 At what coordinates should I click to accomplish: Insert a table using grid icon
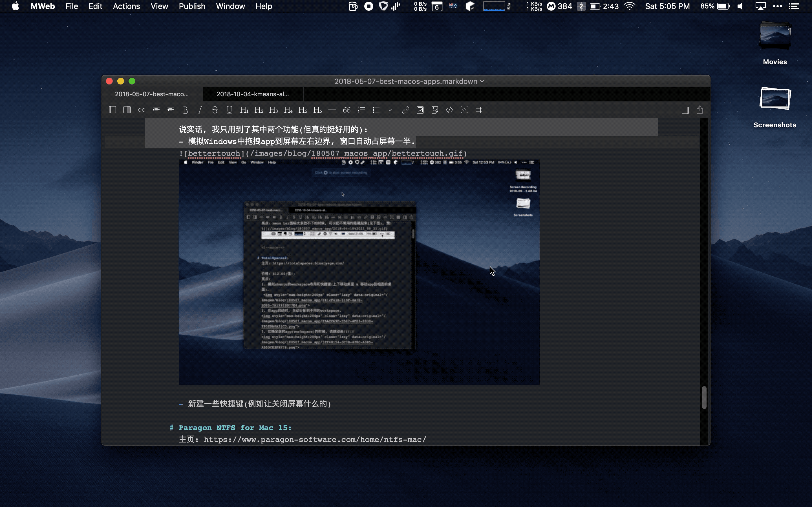(x=479, y=110)
